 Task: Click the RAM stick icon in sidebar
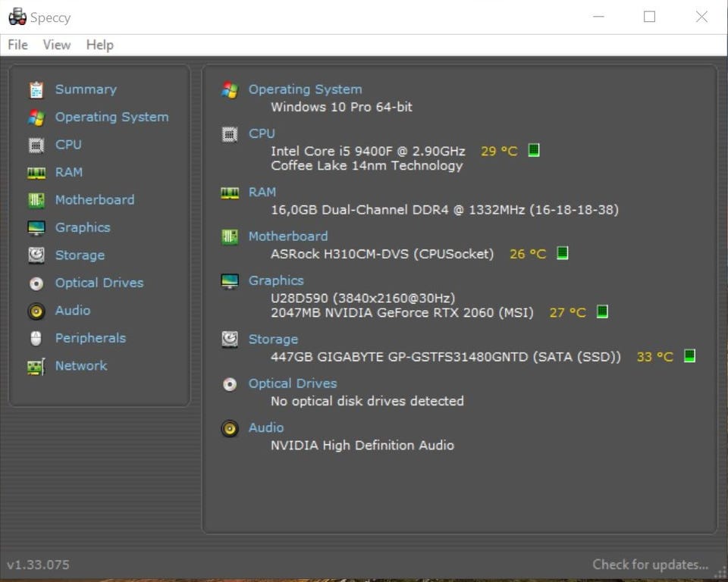pyautogui.click(x=36, y=173)
